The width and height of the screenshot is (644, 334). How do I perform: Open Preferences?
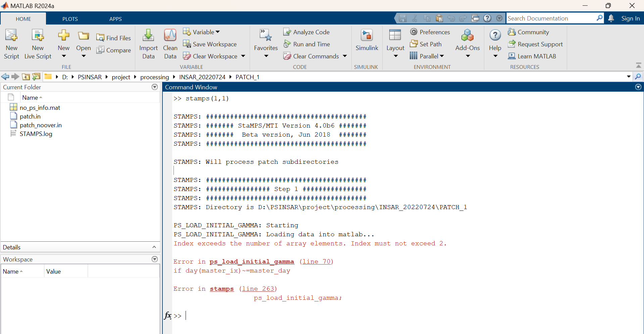(430, 32)
